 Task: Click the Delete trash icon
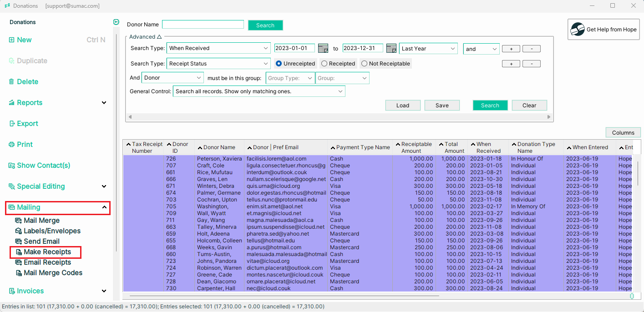click(x=11, y=82)
